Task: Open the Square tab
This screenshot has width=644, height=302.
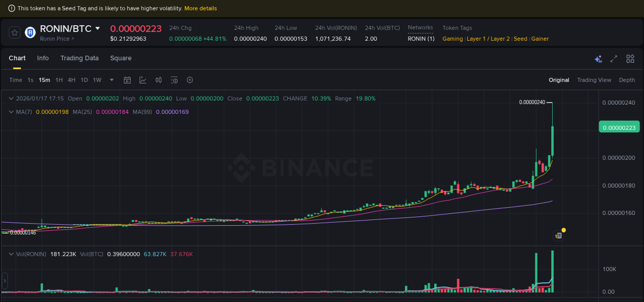Action: click(x=121, y=58)
